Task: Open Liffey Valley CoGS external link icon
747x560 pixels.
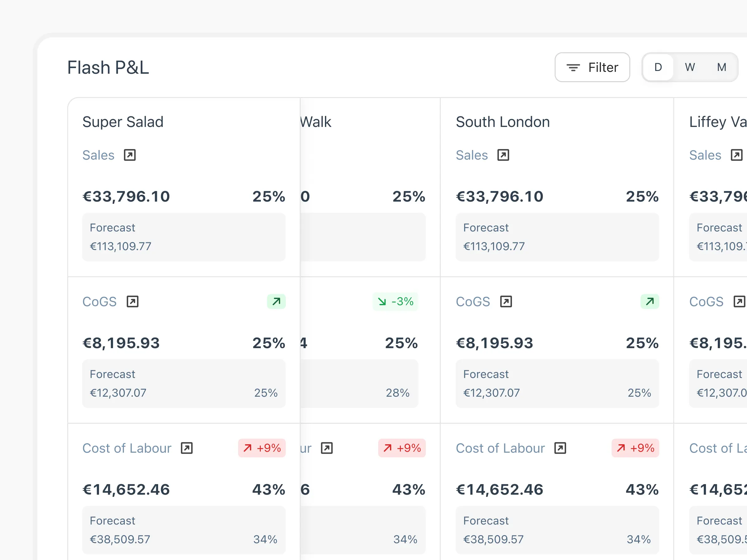Action: pyautogui.click(x=739, y=301)
